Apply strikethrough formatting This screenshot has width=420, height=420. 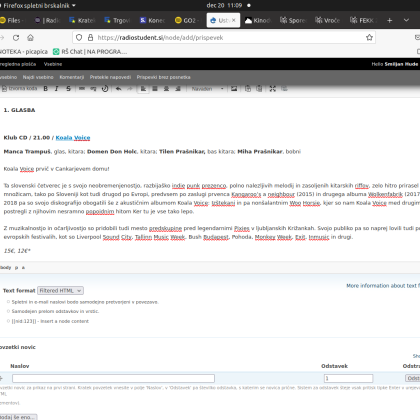68,89
